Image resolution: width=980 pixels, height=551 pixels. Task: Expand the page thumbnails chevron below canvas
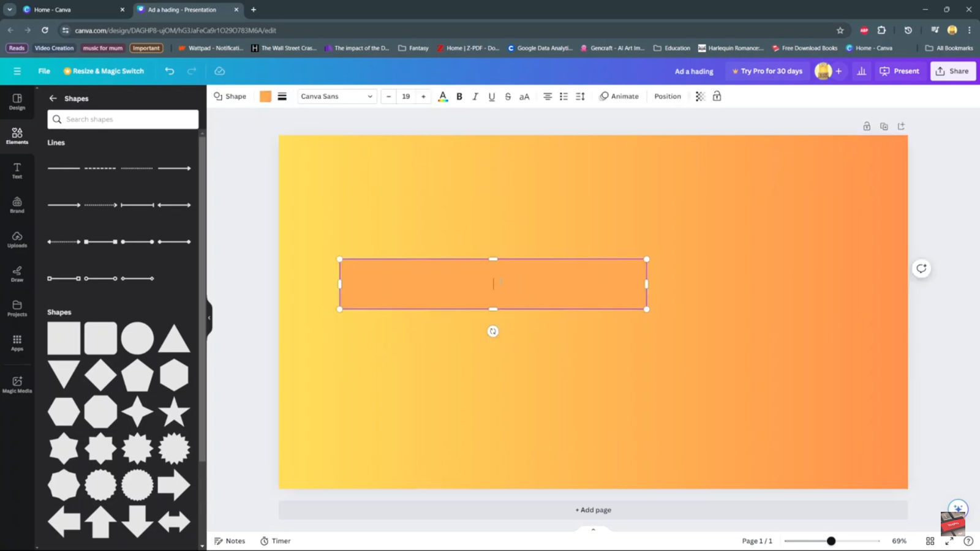point(593,529)
